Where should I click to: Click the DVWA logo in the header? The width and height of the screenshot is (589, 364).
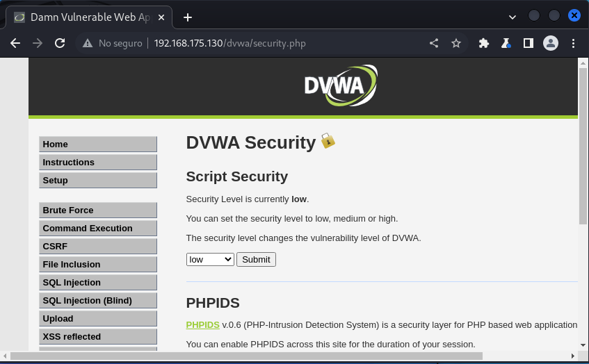(341, 85)
